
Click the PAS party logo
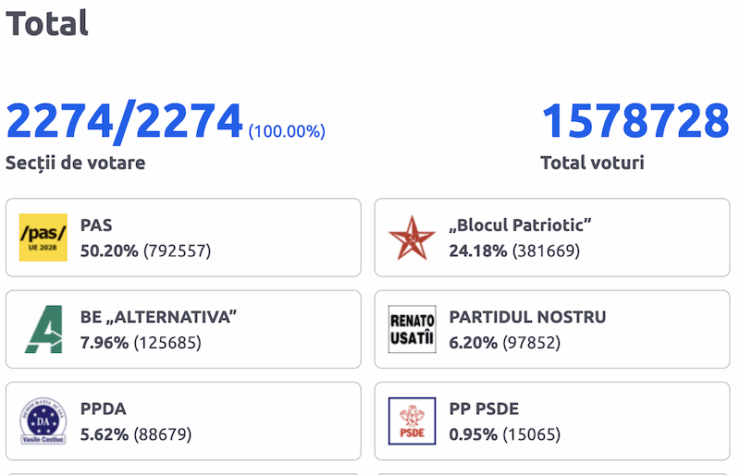pyautogui.click(x=43, y=237)
